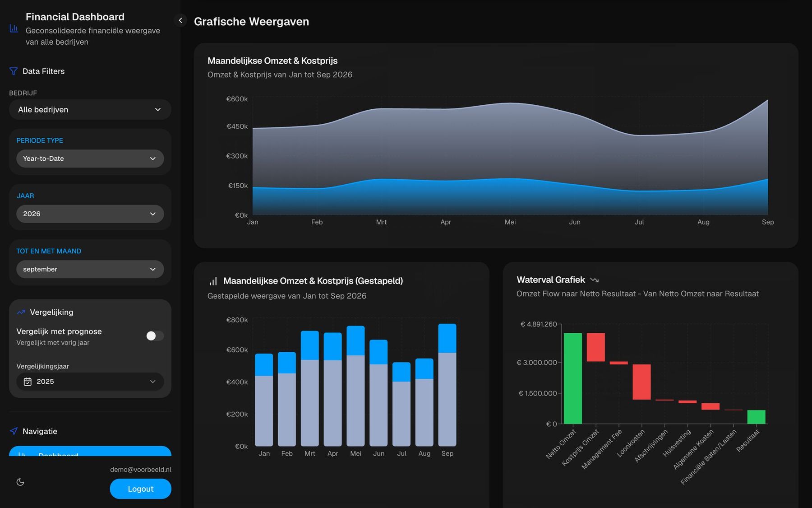Click the Waterval Grafiek title
The image size is (812, 508).
551,280
